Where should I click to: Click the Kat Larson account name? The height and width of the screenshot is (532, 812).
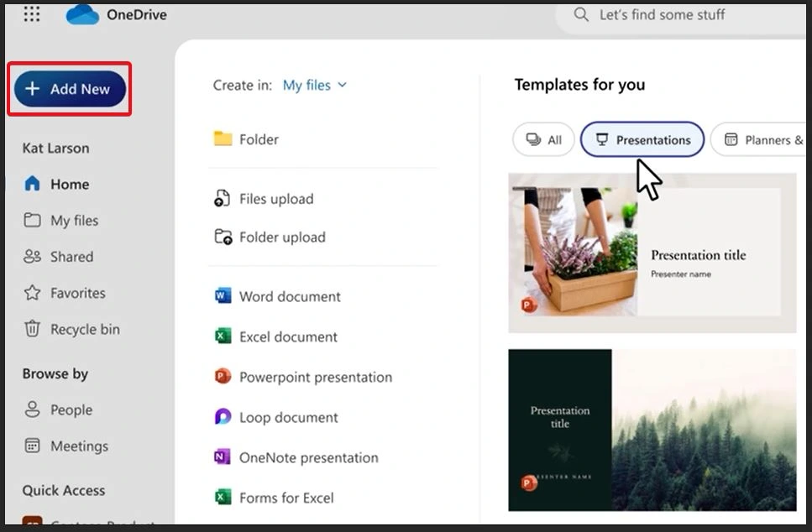point(56,149)
